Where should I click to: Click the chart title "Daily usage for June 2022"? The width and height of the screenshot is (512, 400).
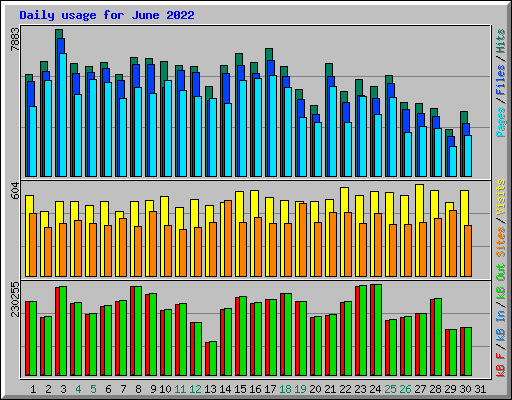pyautogui.click(x=107, y=15)
